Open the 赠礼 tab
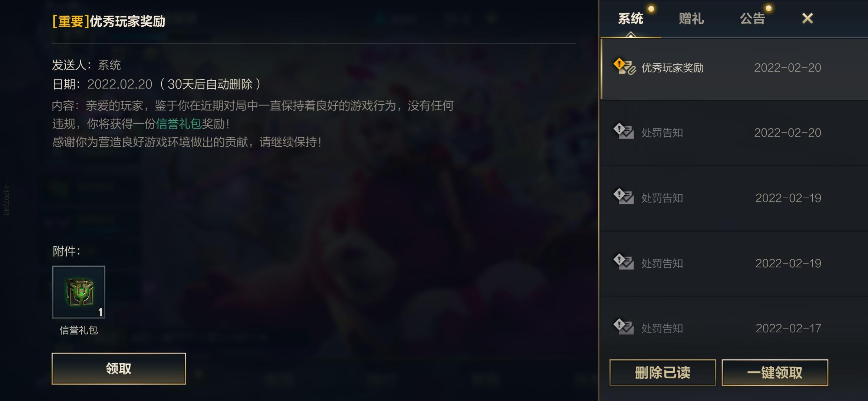Image resolution: width=868 pixels, height=401 pixels. click(691, 19)
